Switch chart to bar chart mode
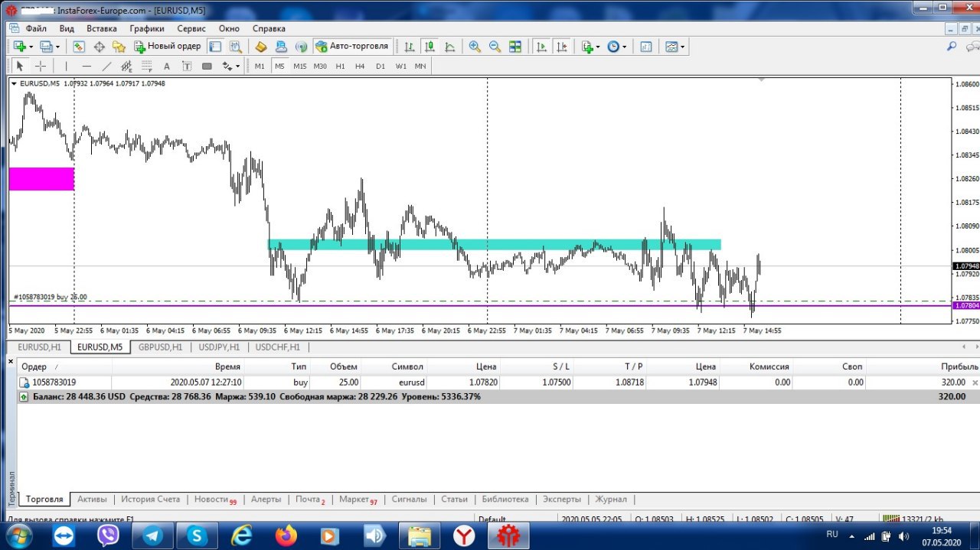980x550 pixels. [410, 47]
